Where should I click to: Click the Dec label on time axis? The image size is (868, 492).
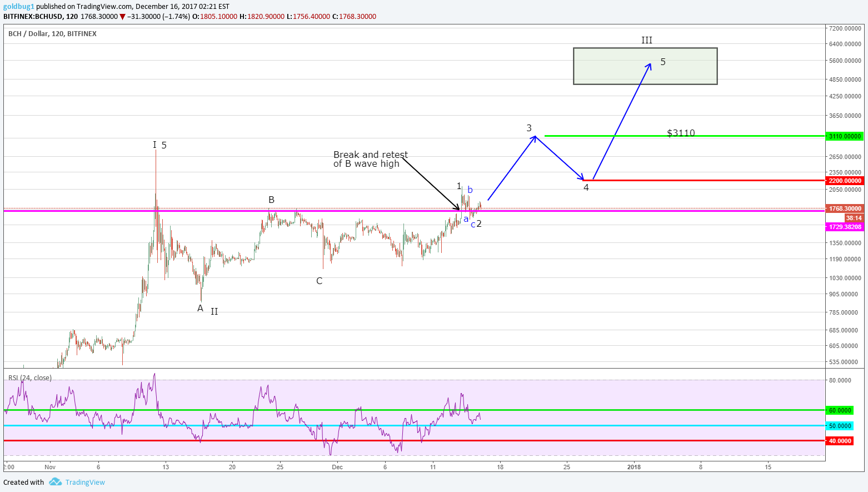coord(337,467)
